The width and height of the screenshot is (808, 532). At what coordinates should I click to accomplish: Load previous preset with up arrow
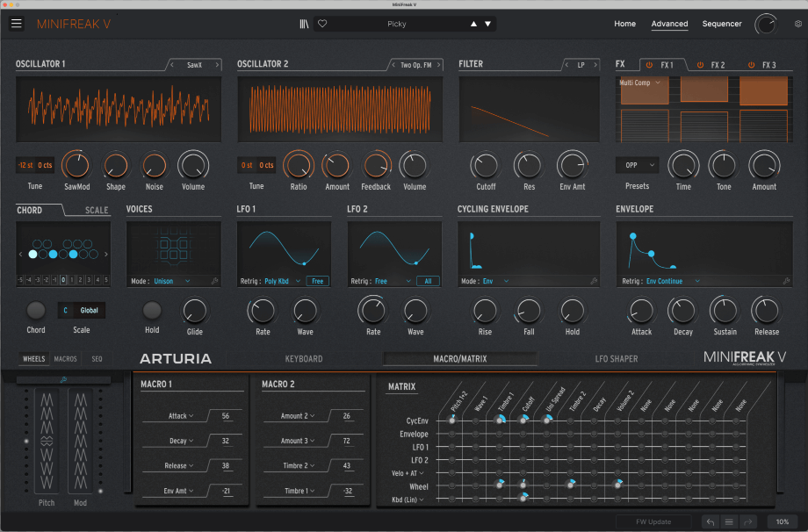(x=473, y=24)
